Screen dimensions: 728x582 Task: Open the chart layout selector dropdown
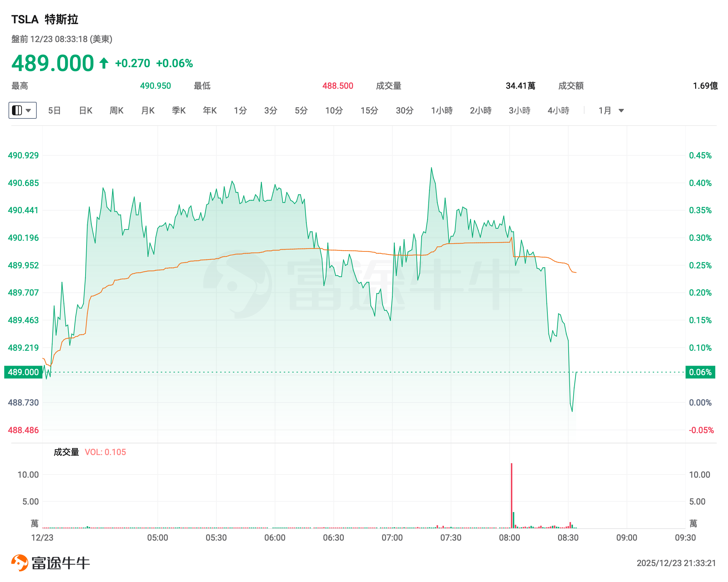pos(22,110)
